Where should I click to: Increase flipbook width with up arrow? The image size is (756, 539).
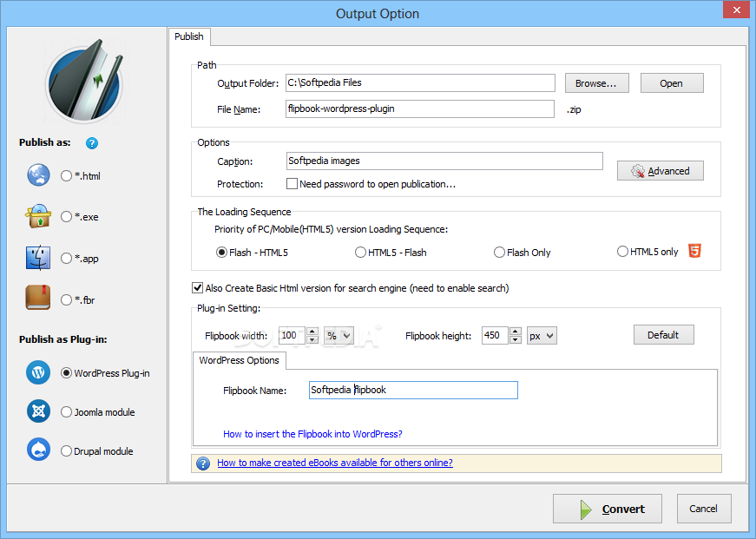[x=312, y=332]
